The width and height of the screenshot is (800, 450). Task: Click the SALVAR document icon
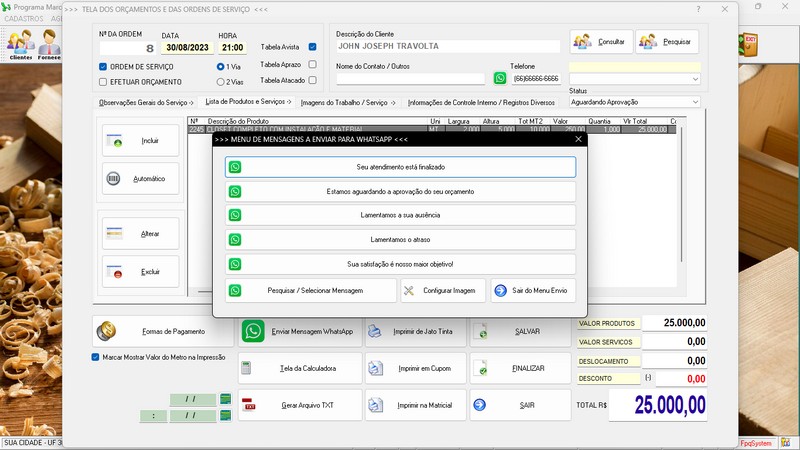coord(480,331)
